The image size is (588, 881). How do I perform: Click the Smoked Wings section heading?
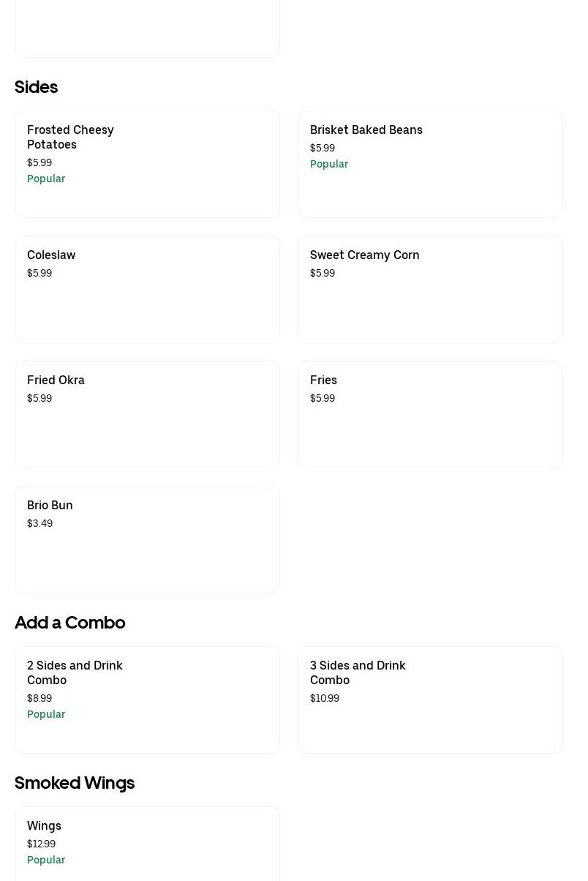75,783
